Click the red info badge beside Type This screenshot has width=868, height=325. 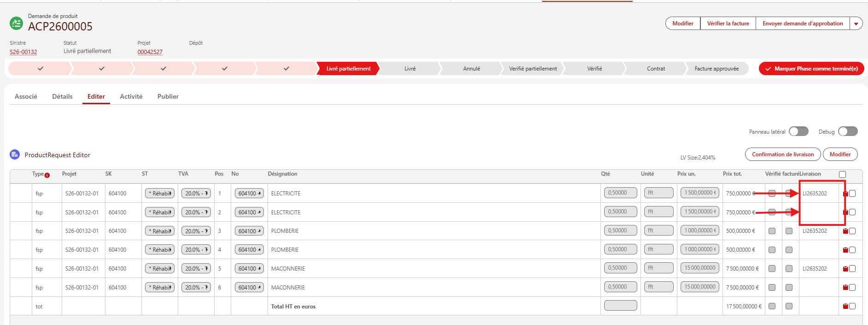pos(47,175)
